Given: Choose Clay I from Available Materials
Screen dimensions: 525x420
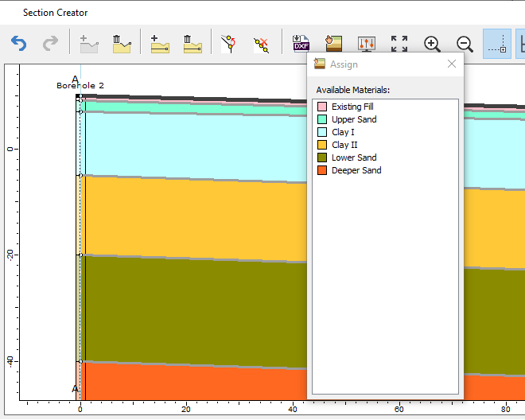Looking at the screenshot, I should click(343, 132).
